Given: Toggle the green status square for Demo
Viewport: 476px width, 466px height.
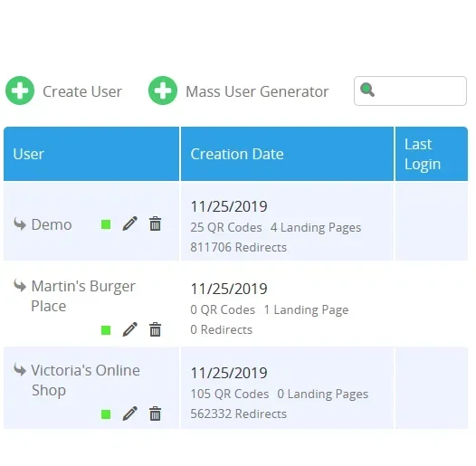Looking at the screenshot, I should tap(106, 224).
